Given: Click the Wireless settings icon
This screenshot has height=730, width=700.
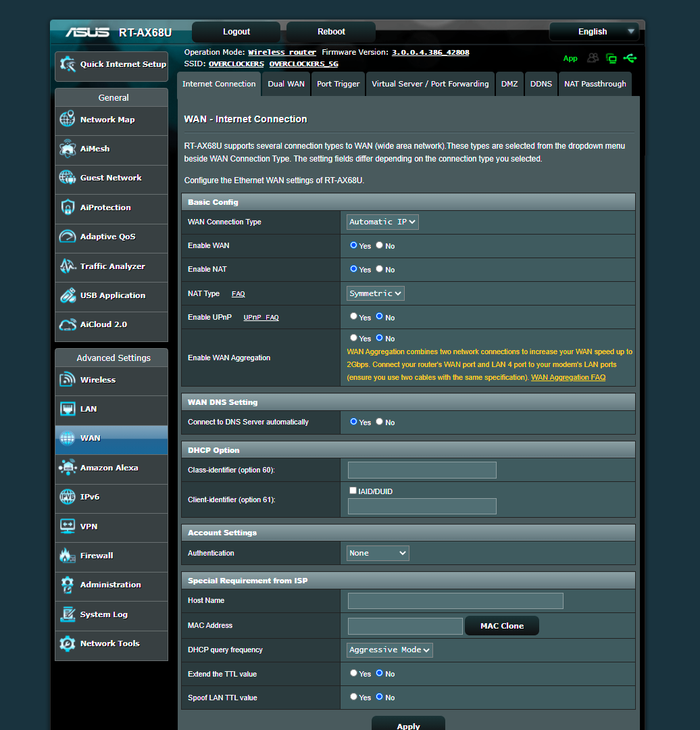Looking at the screenshot, I should point(68,379).
